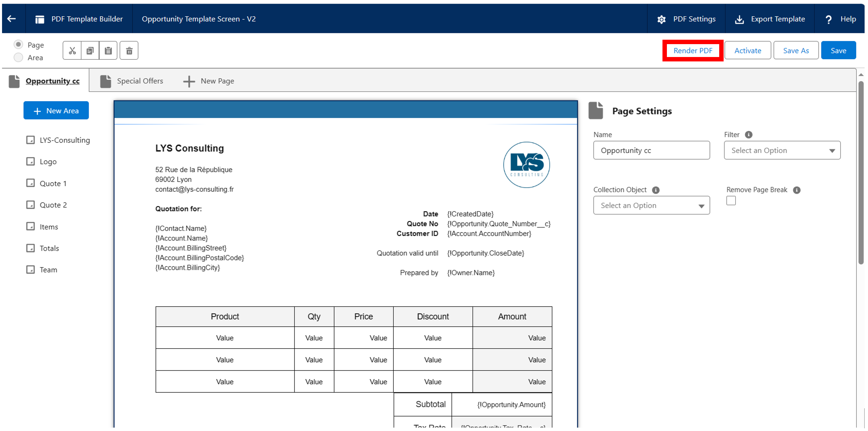Open the Filter dropdown
Viewport: 868px width, 431px height.
click(x=782, y=150)
